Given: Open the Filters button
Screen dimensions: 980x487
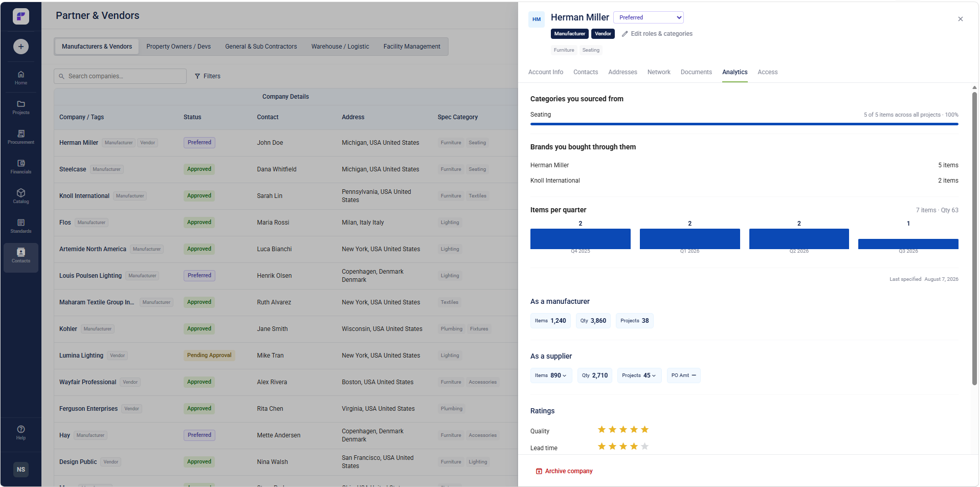Looking at the screenshot, I should [208, 76].
